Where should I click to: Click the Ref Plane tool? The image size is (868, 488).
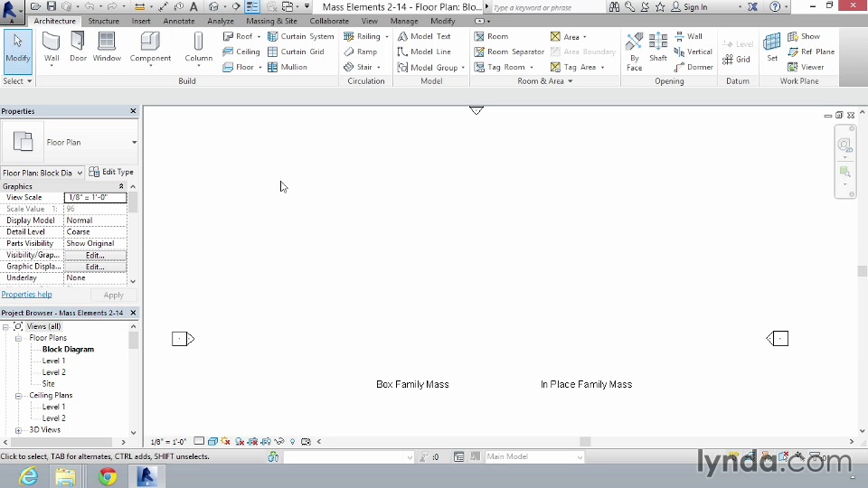point(810,52)
